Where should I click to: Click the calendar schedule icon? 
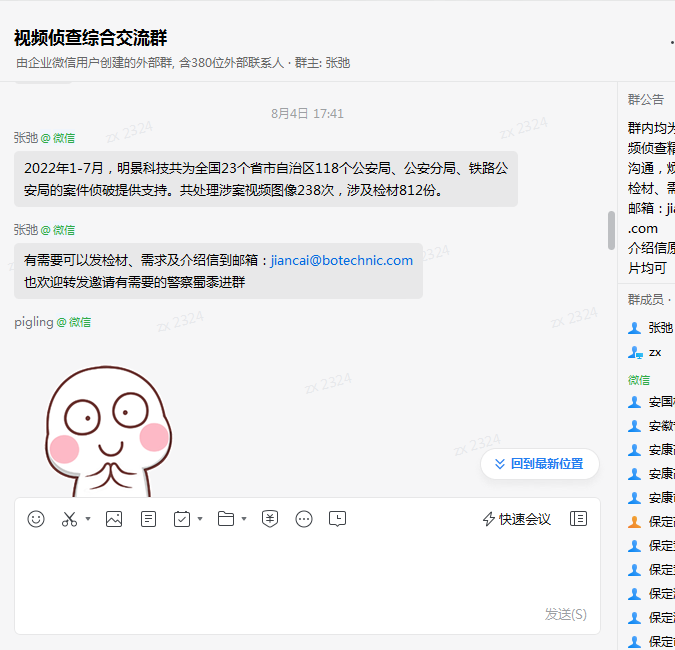(182, 519)
